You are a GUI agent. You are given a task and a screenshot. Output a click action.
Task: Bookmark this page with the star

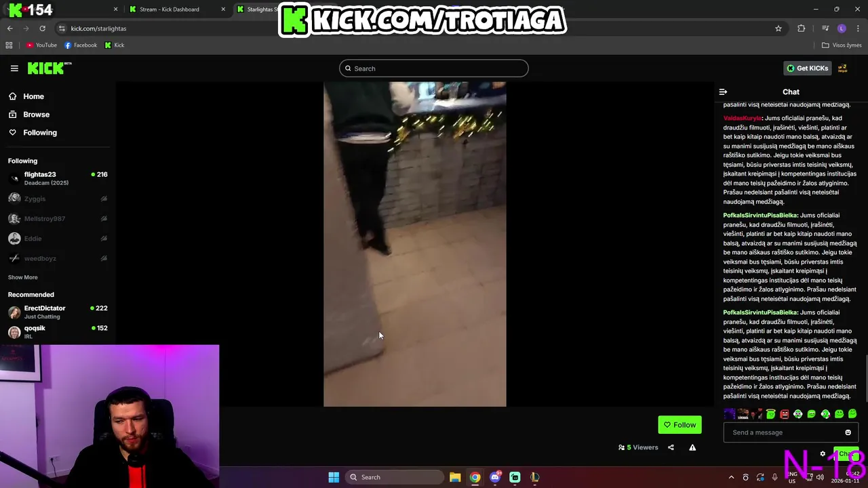[778, 28]
